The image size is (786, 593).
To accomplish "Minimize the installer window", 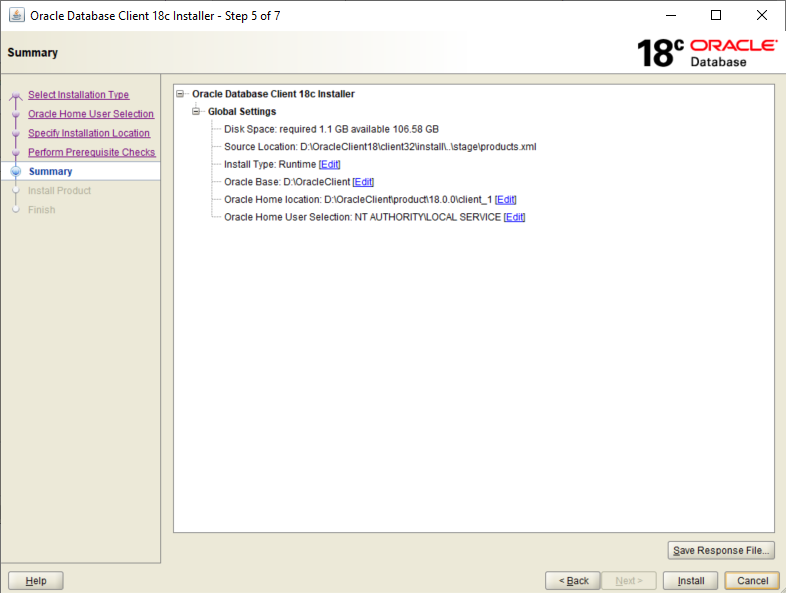I will [671, 16].
